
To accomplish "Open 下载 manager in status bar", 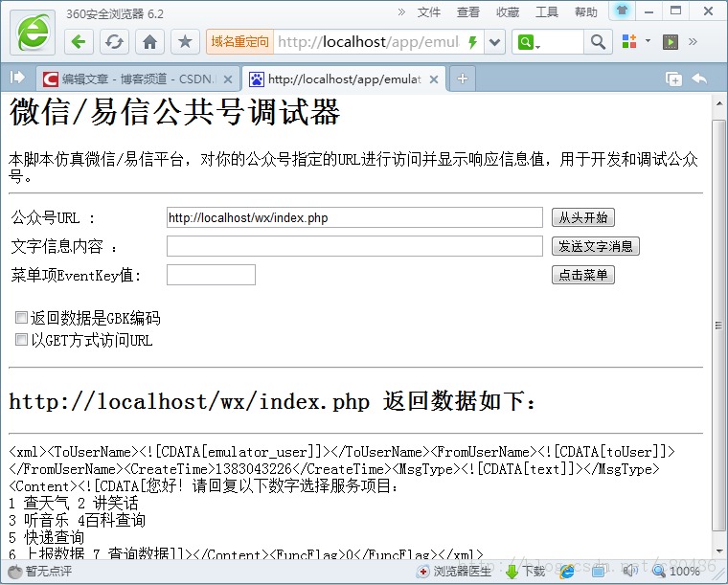I will pos(525,572).
